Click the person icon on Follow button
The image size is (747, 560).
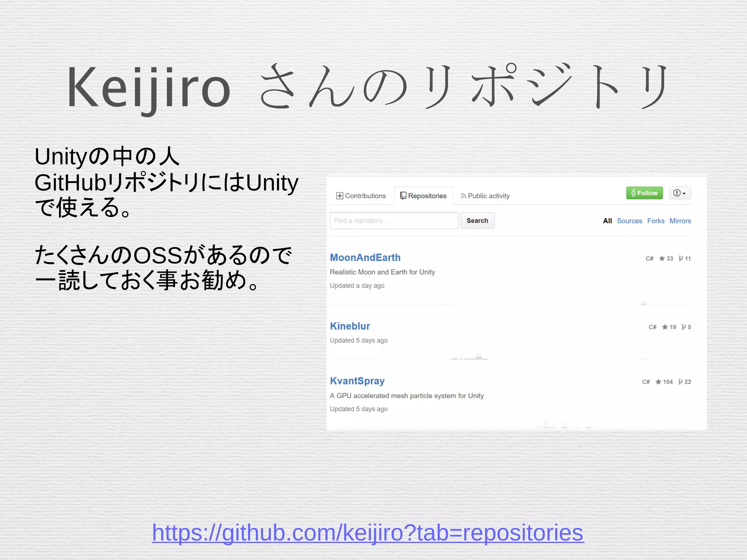(x=633, y=193)
